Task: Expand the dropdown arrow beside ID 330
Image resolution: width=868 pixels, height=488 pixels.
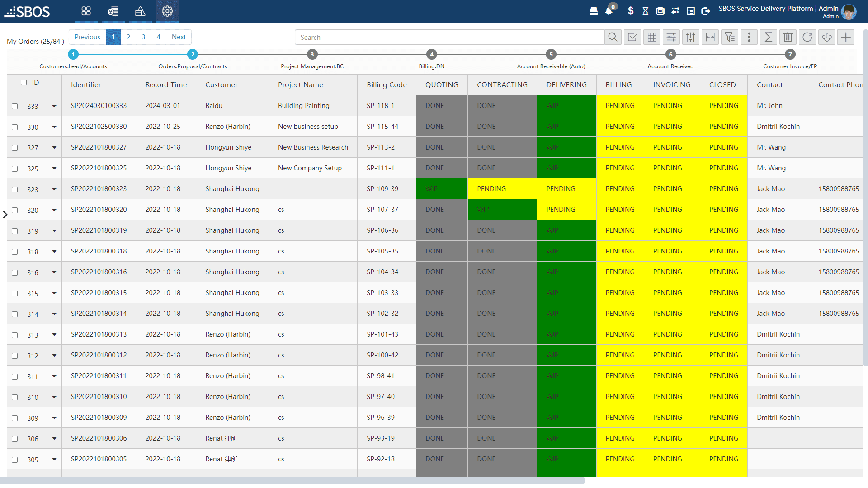Action: 54,127
